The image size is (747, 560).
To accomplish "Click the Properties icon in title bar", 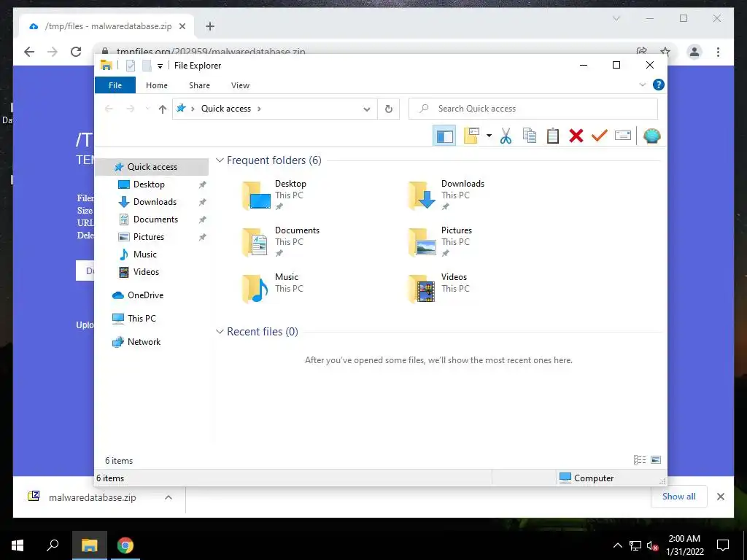I will tap(130, 66).
